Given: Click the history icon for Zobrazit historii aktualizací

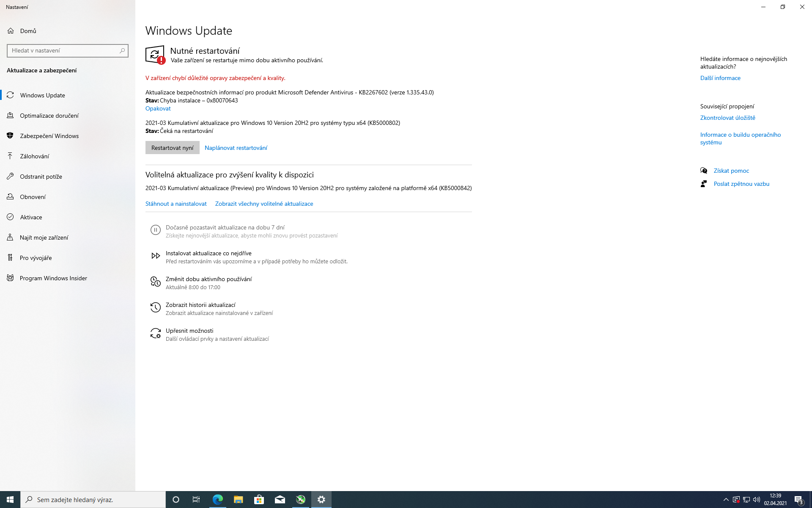Looking at the screenshot, I should click(155, 307).
